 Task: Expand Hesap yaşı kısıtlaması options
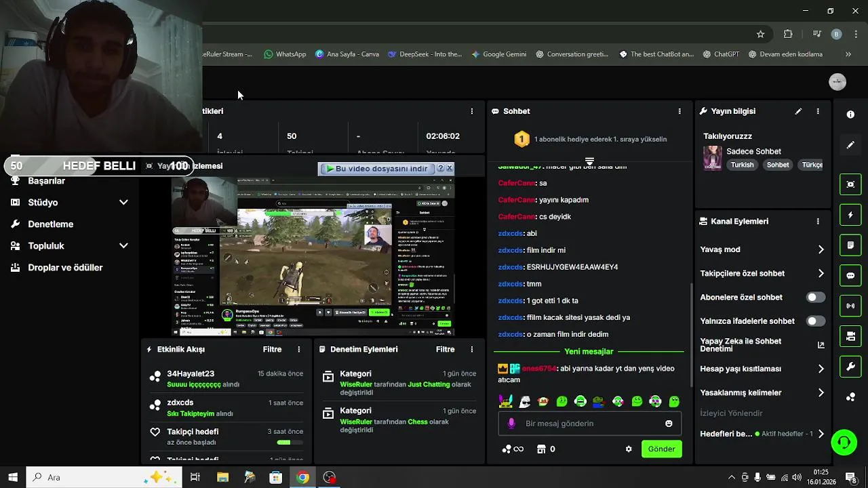point(821,369)
